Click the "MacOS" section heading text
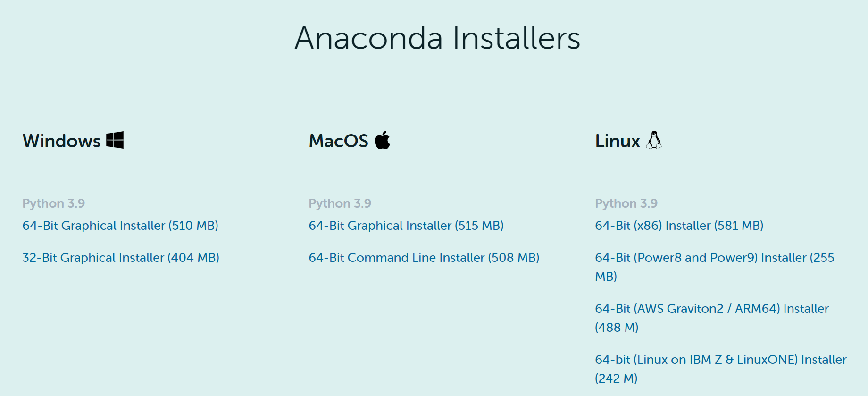 point(339,141)
